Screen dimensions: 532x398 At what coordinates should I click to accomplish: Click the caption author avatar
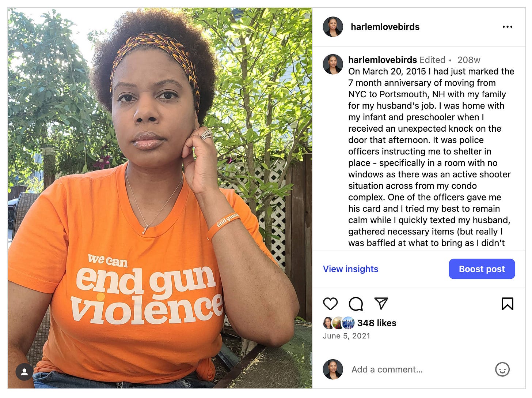pyautogui.click(x=333, y=64)
